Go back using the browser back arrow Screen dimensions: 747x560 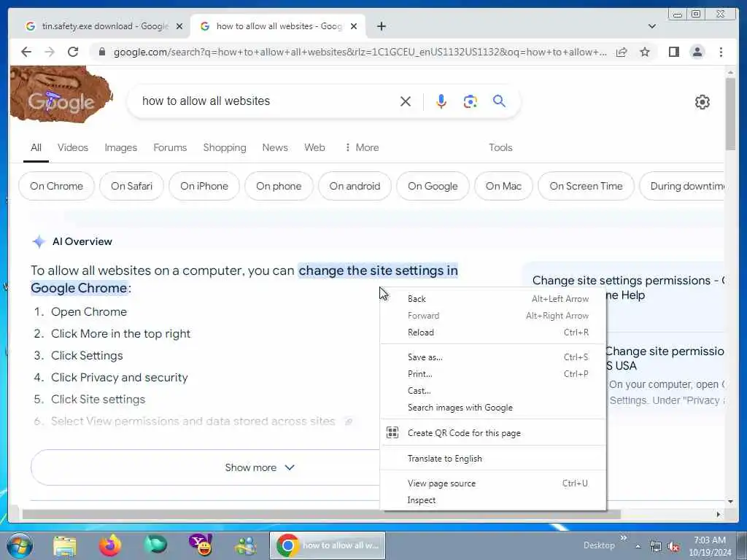tap(26, 52)
